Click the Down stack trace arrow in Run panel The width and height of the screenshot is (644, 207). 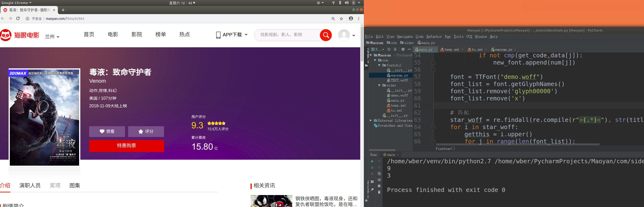click(x=379, y=167)
